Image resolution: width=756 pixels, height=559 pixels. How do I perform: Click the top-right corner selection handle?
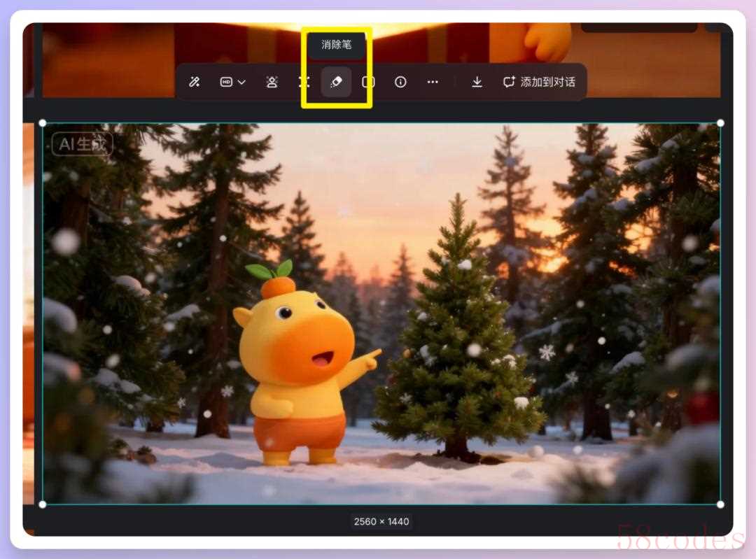click(x=720, y=123)
